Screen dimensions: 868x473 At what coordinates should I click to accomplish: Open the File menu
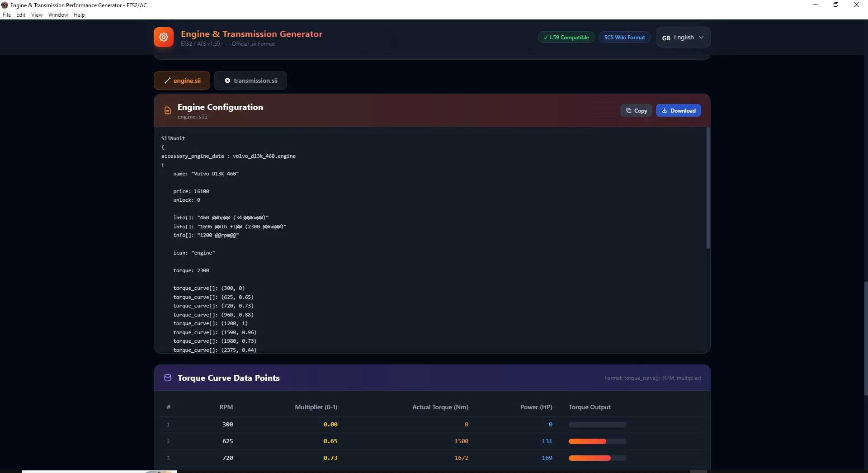[x=7, y=15]
